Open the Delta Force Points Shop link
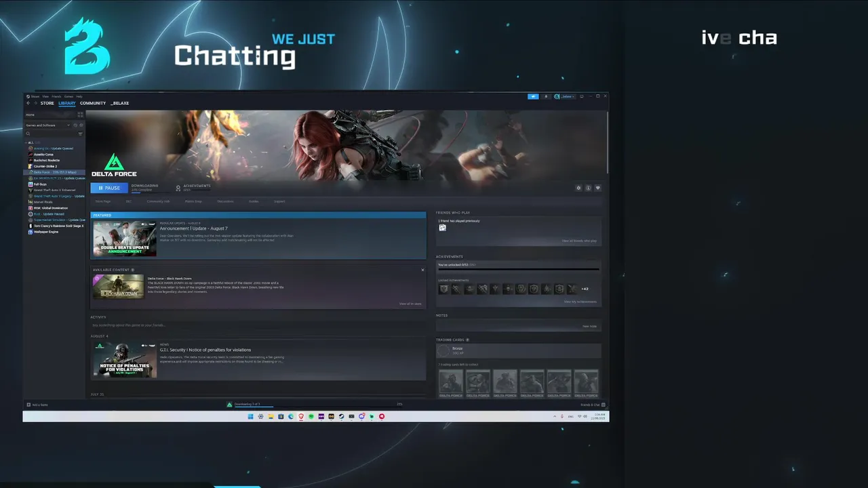Image resolution: width=868 pixels, height=488 pixels. [x=193, y=201]
